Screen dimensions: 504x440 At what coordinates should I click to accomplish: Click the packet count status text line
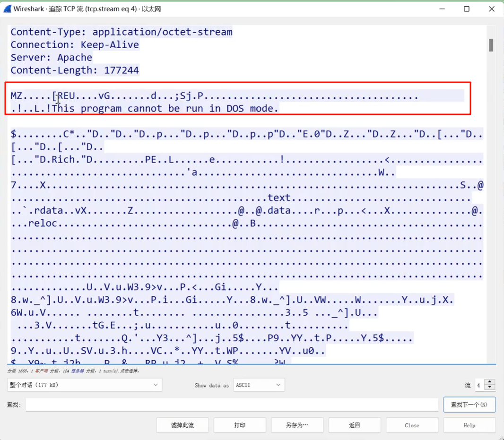(x=73, y=371)
